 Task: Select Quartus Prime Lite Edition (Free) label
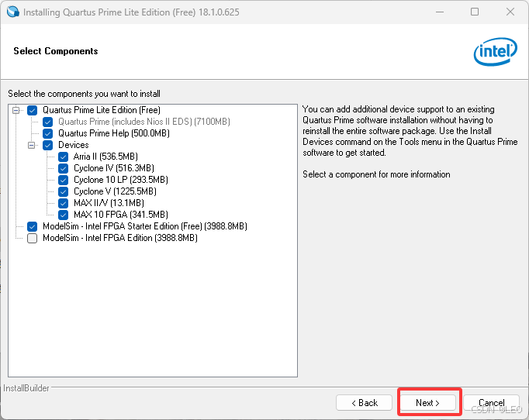tap(102, 110)
